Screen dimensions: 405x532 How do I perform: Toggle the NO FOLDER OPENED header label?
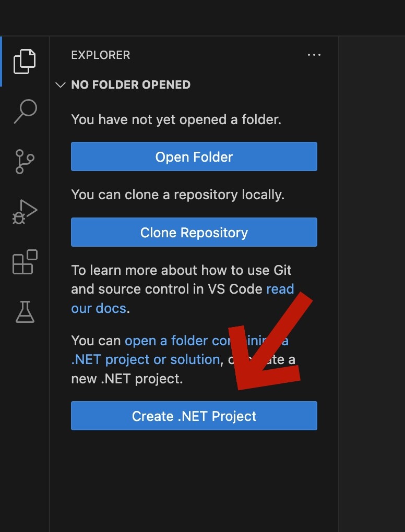[x=130, y=84]
